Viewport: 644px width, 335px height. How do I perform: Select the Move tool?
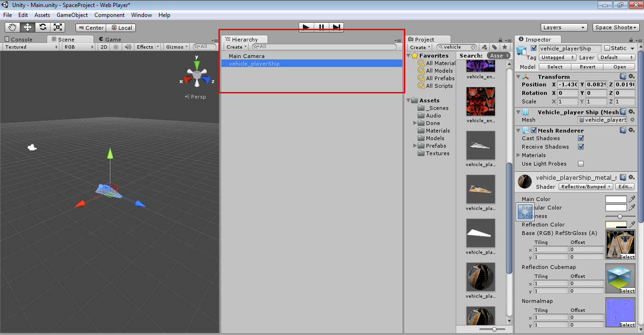click(x=27, y=27)
